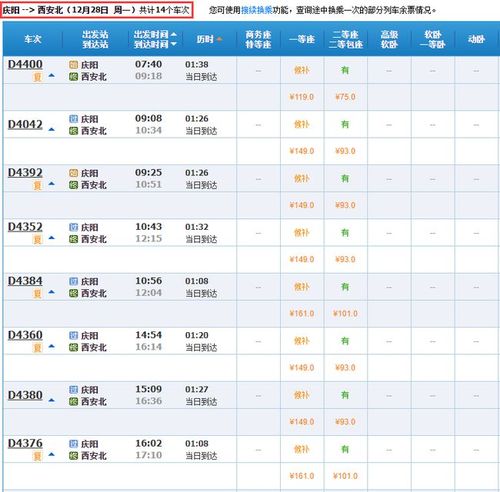Click the 07:40 departure time

click(149, 64)
